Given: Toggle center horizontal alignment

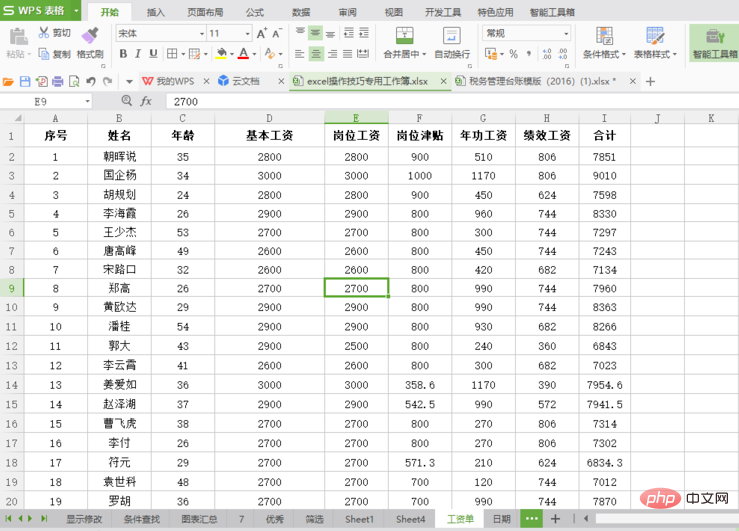Looking at the screenshot, I should 316,54.
